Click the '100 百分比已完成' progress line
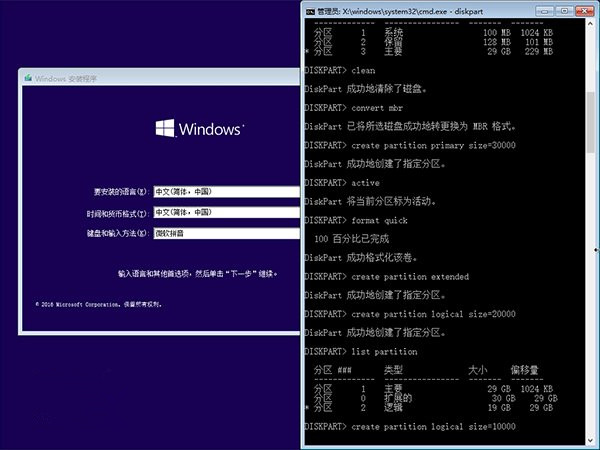The image size is (600, 450). [352, 239]
